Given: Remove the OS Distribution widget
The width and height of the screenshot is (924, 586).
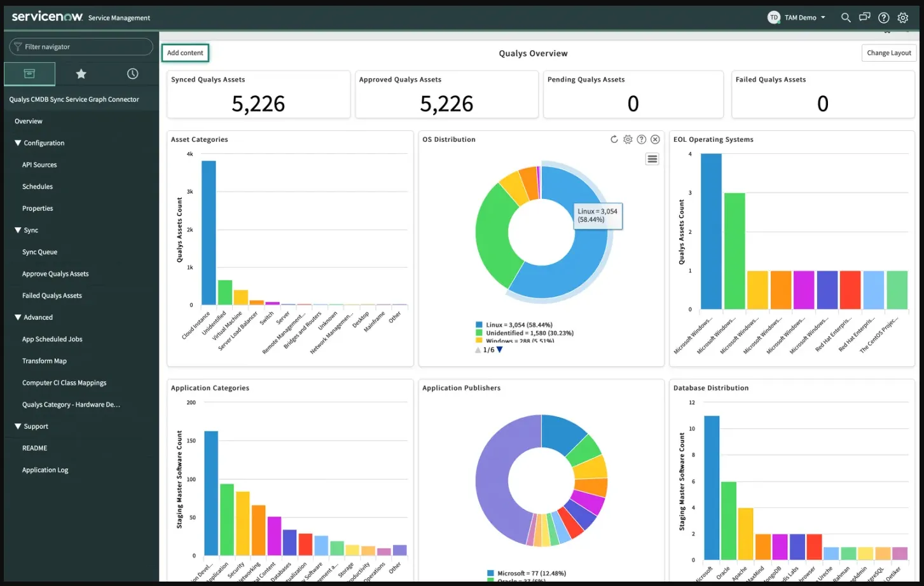Looking at the screenshot, I should (655, 139).
